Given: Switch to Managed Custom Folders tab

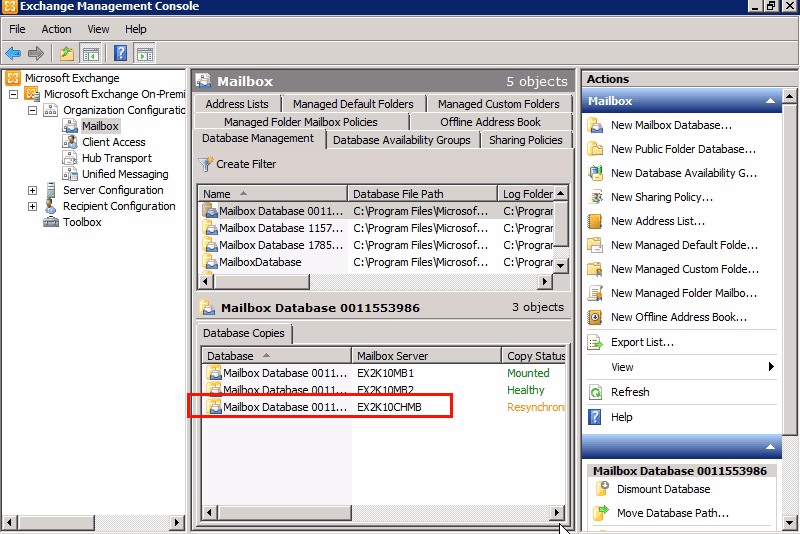Looking at the screenshot, I should click(x=498, y=104).
